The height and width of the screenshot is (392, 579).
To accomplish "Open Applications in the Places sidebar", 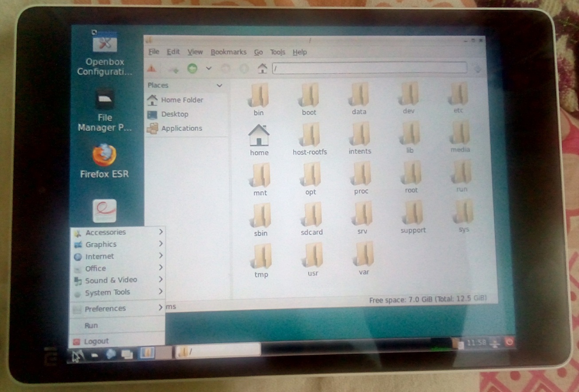I will pos(181,128).
